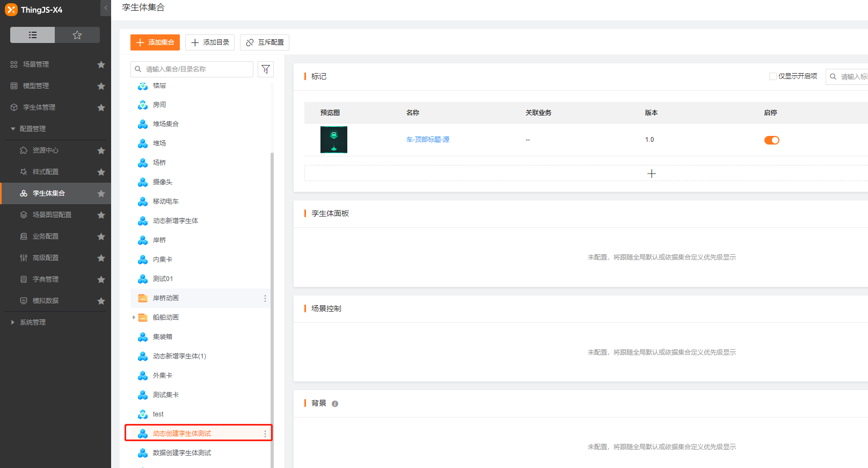
Task: Select the 场桥 collection icon
Action: coord(143,163)
